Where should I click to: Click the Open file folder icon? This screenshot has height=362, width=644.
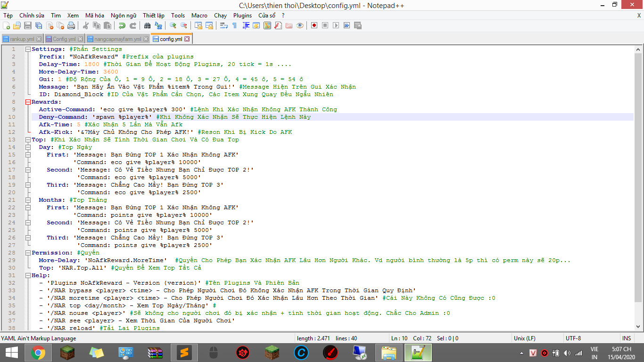[x=17, y=25]
